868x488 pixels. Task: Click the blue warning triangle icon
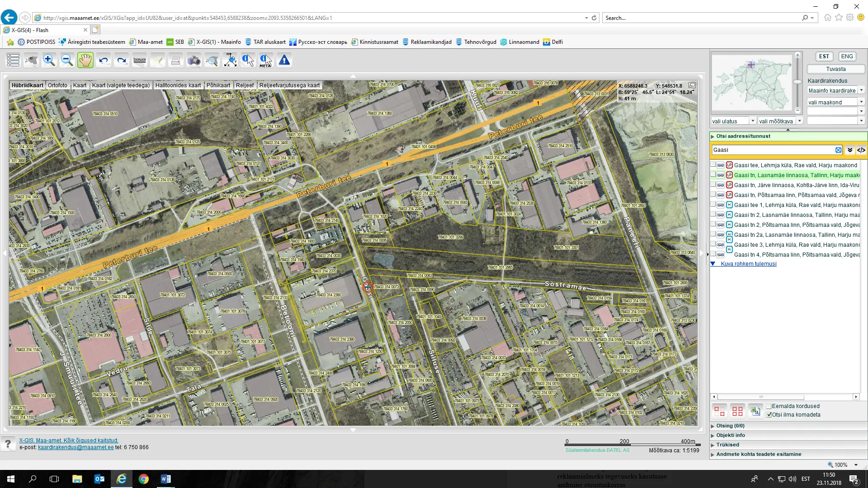284,60
